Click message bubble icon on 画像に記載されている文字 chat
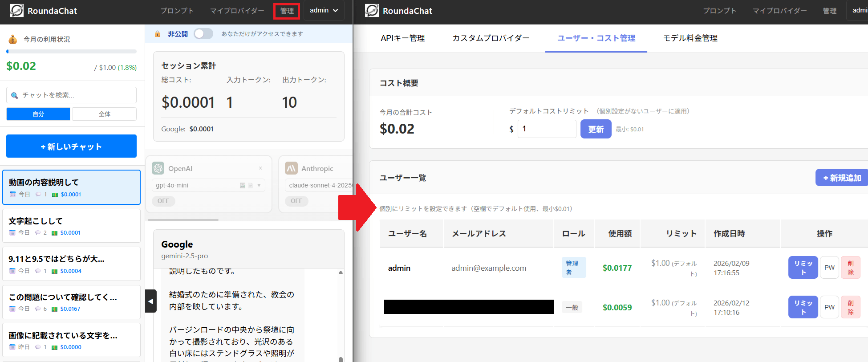Screen dimensions: 868x362 (x=38, y=347)
